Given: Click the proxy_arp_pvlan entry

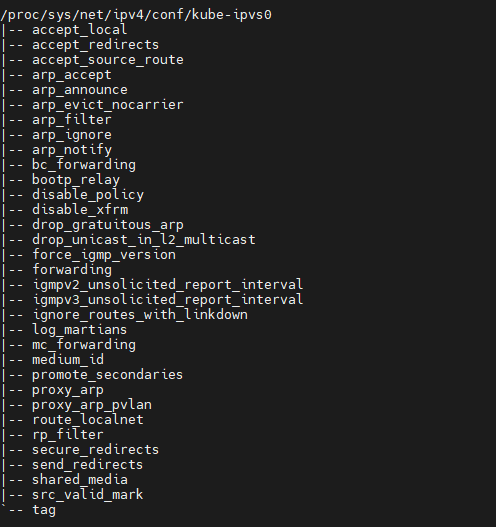Looking at the screenshot, I should (x=92, y=405).
